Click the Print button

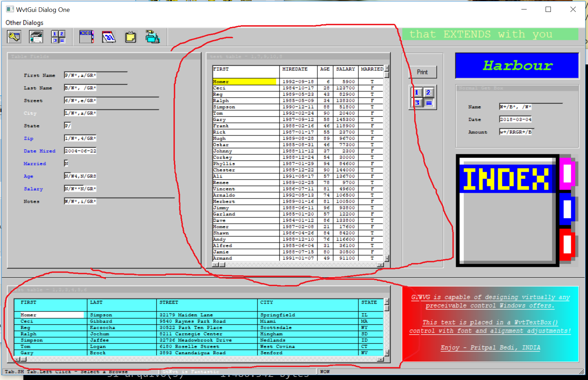click(423, 72)
